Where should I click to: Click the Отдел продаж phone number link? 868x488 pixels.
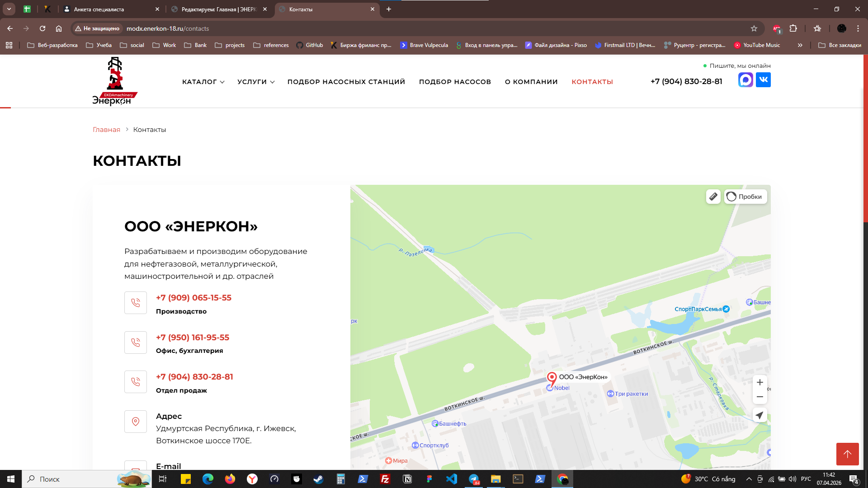pos(194,377)
